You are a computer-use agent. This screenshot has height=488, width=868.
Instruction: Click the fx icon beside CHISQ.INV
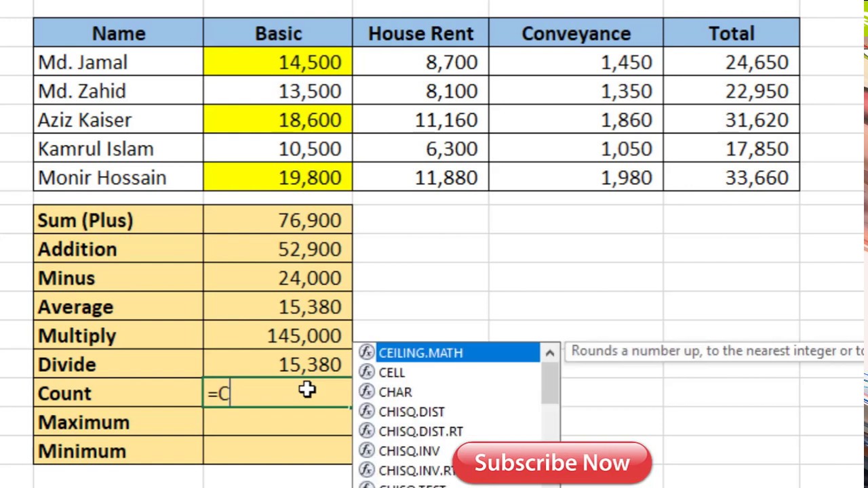(367, 451)
